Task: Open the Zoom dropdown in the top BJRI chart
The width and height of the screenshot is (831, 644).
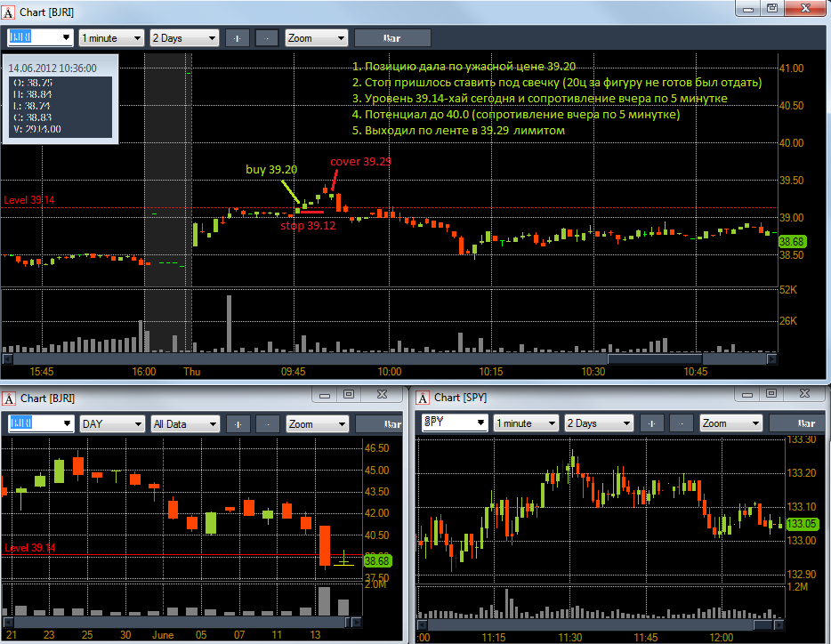Action: pyautogui.click(x=317, y=37)
